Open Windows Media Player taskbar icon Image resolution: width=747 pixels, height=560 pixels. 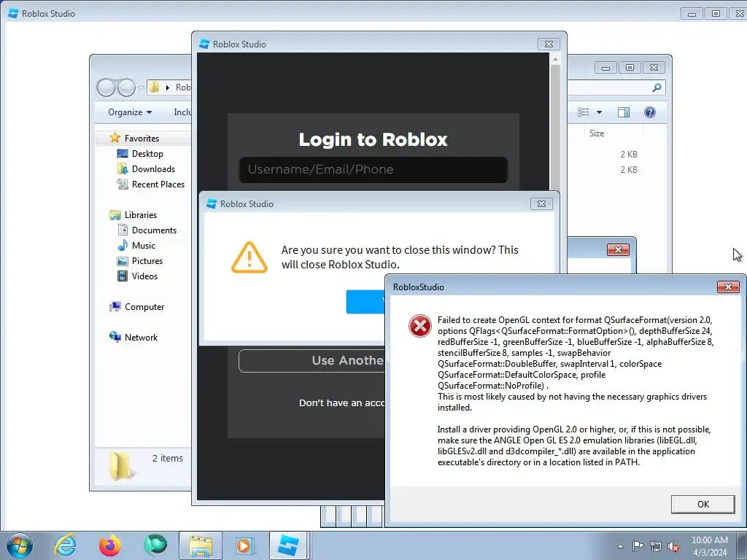pyautogui.click(x=245, y=545)
